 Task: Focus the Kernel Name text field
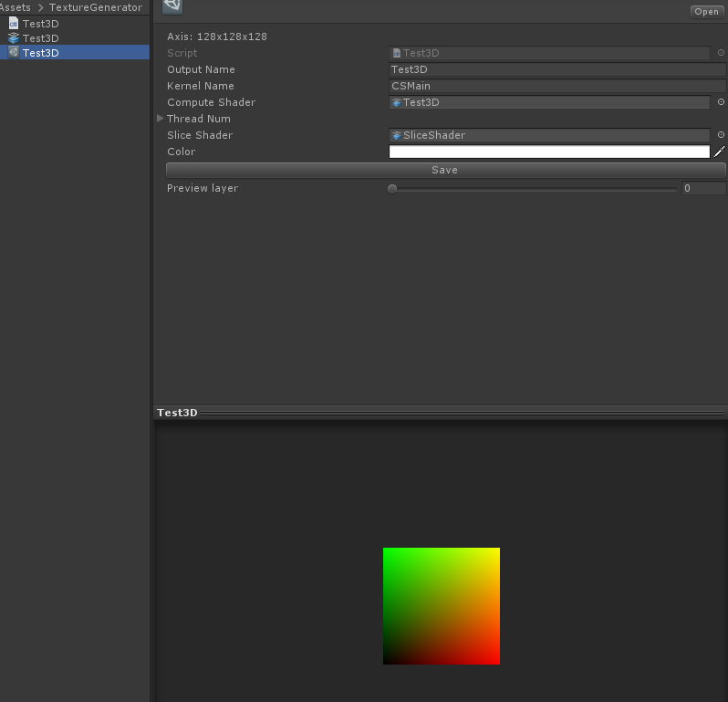(x=557, y=86)
